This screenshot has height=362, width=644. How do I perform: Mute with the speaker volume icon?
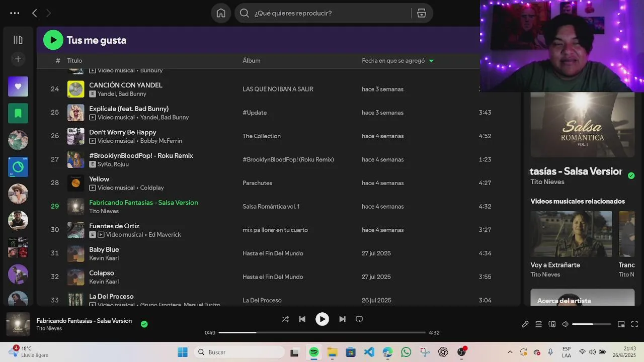click(565, 324)
